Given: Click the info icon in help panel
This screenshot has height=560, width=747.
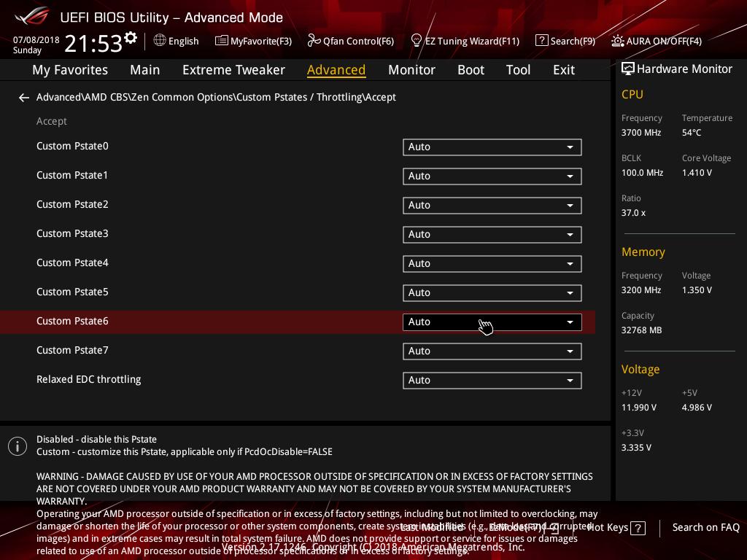Looking at the screenshot, I should [x=18, y=446].
